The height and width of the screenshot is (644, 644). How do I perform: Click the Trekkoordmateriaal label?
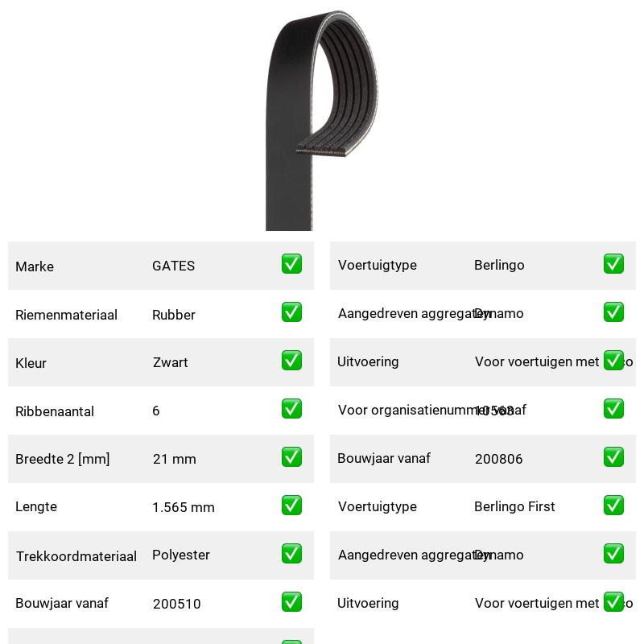(x=76, y=556)
